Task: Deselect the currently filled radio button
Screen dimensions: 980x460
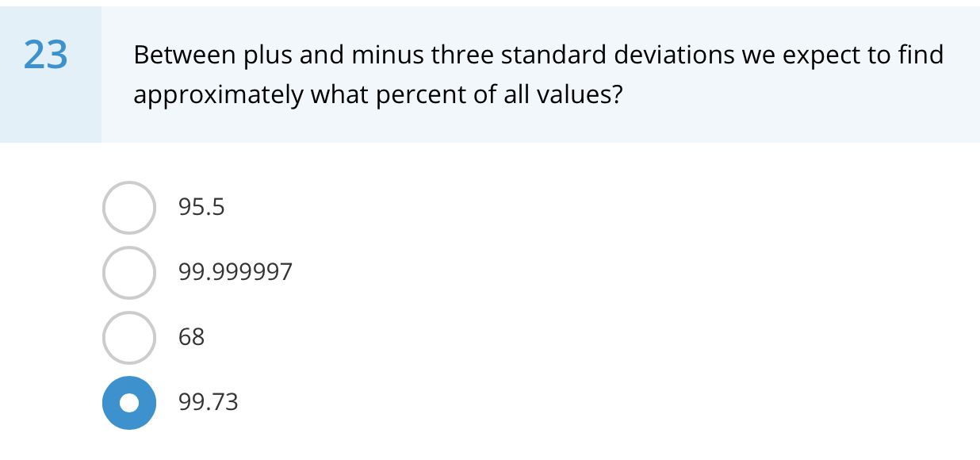Action: 128,402
